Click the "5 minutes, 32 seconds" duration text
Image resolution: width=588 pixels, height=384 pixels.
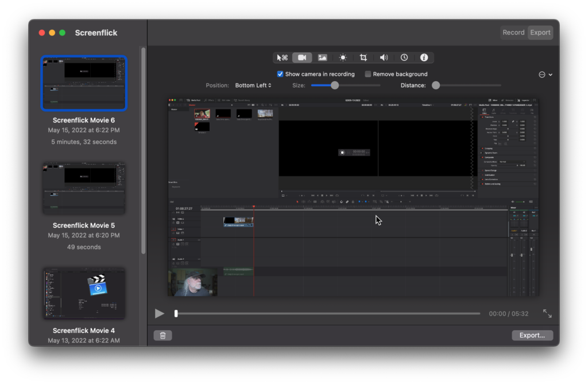pyautogui.click(x=84, y=142)
